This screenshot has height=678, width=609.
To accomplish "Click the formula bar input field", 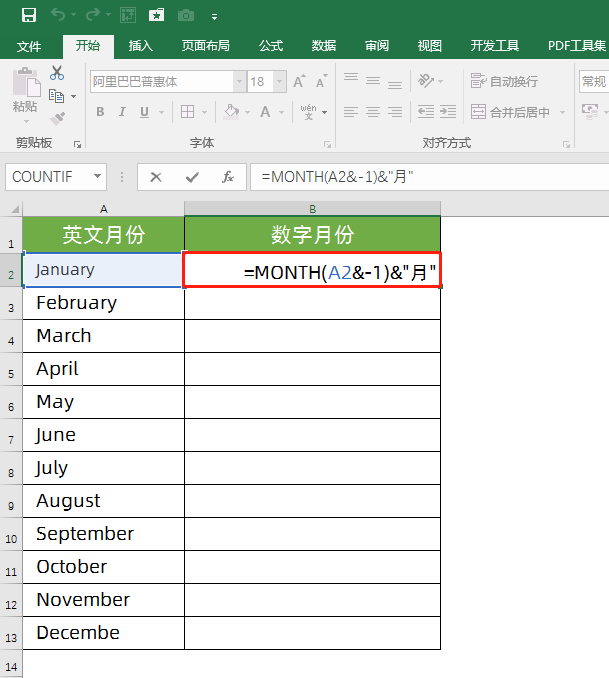I will coord(430,177).
